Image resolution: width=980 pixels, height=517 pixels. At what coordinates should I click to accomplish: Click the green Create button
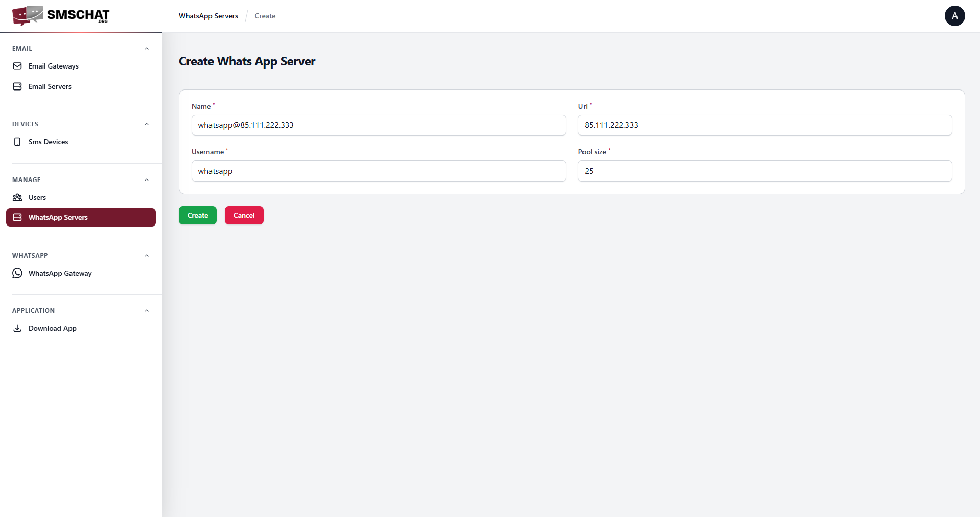pyautogui.click(x=198, y=215)
